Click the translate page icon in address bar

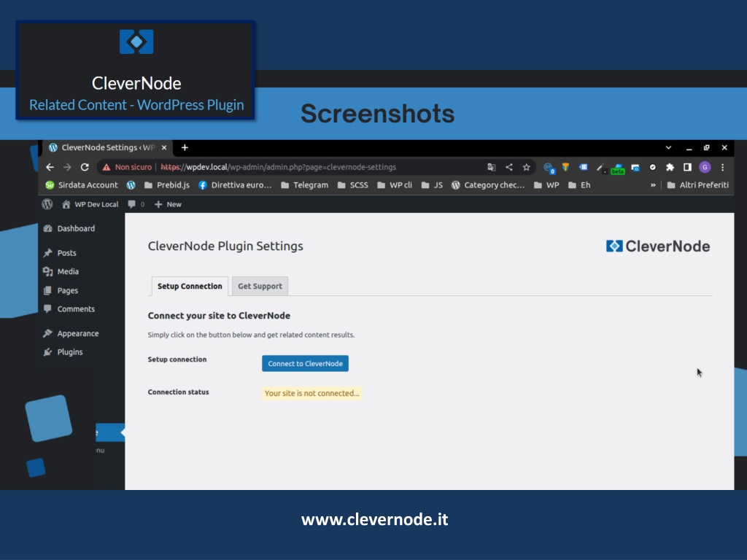(x=491, y=167)
